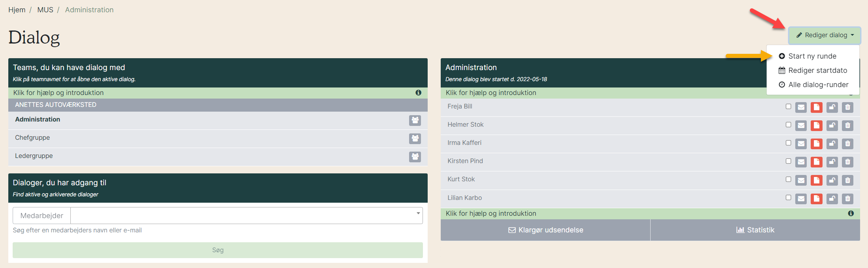The width and height of the screenshot is (868, 268).
Task: Click the envelope icon for Kurt Stok
Action: pos(801,181)
